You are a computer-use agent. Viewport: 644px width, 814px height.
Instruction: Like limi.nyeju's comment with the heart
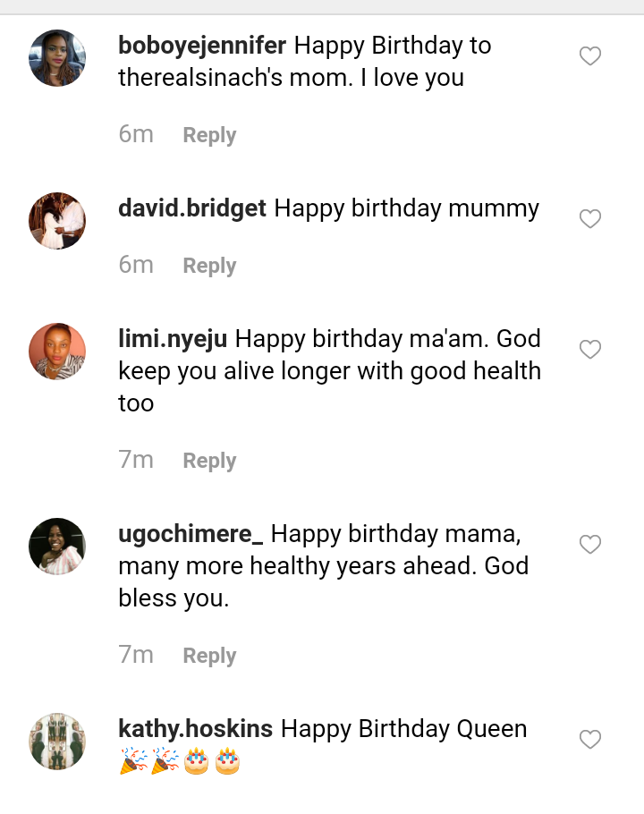(x=590, y=350)
